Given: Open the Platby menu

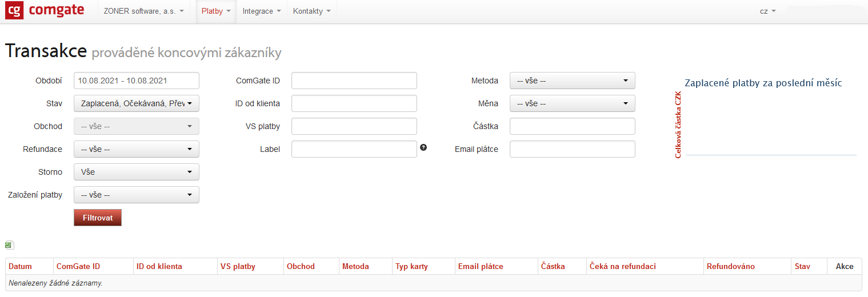Looking at the screenshot, I should pyautogui.click(x=216, y=11).
